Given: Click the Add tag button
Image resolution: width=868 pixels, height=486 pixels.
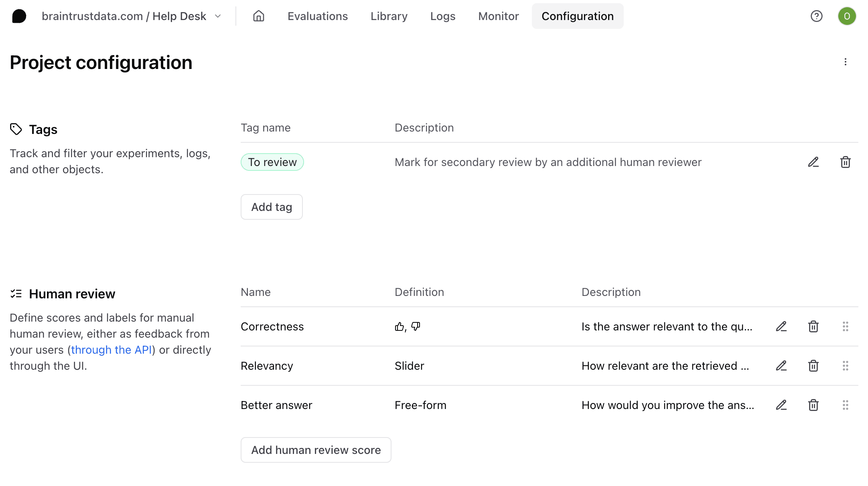Looking at the screenshot, I should (272, 207).
